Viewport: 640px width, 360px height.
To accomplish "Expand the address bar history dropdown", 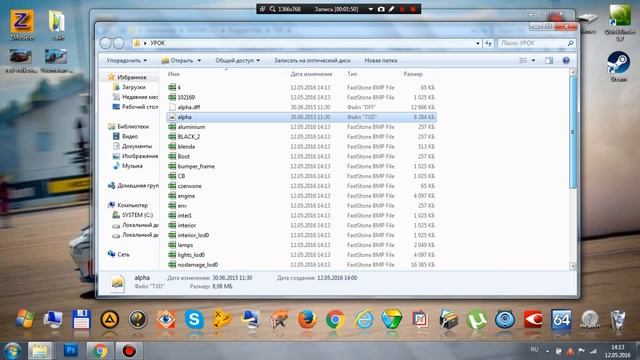I will pyautogui.click(x=478, y=43).
